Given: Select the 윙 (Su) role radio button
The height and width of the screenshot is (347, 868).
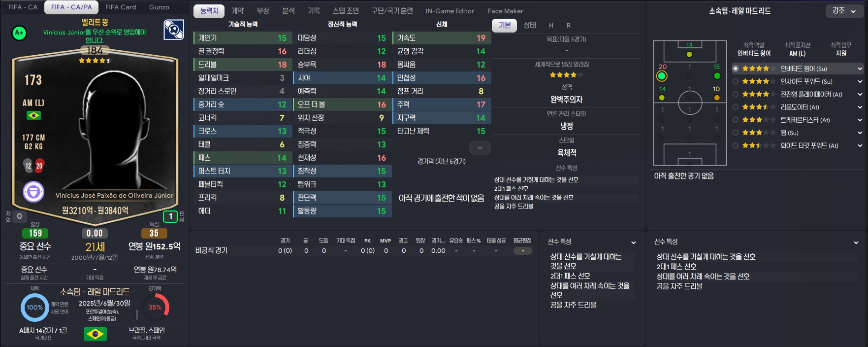Looking at the screenshot, I should click(x=736, y=133).
